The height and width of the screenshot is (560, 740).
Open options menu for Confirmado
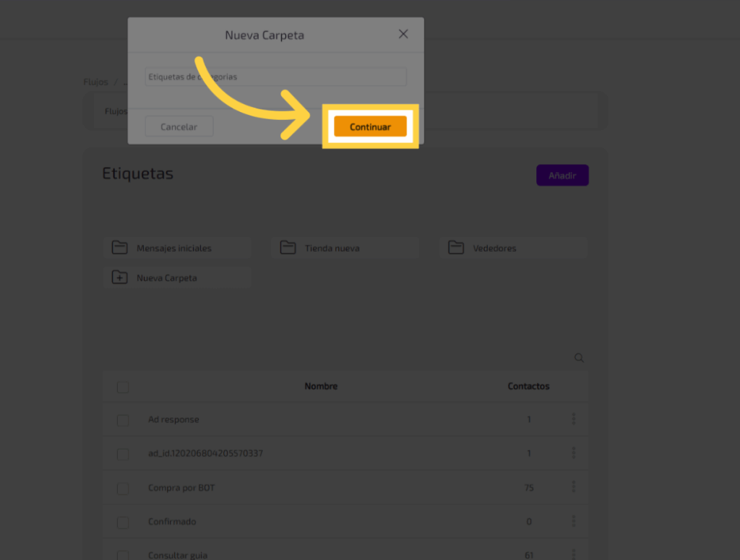pyautogui.click(x=574, y=521)
